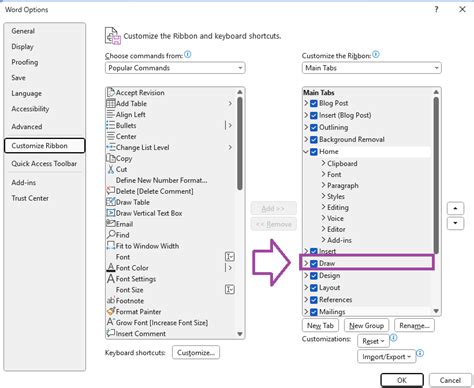
Task: Select Quick Access Toolbar category
Action: pyautogui.click(x=44, y=164)
